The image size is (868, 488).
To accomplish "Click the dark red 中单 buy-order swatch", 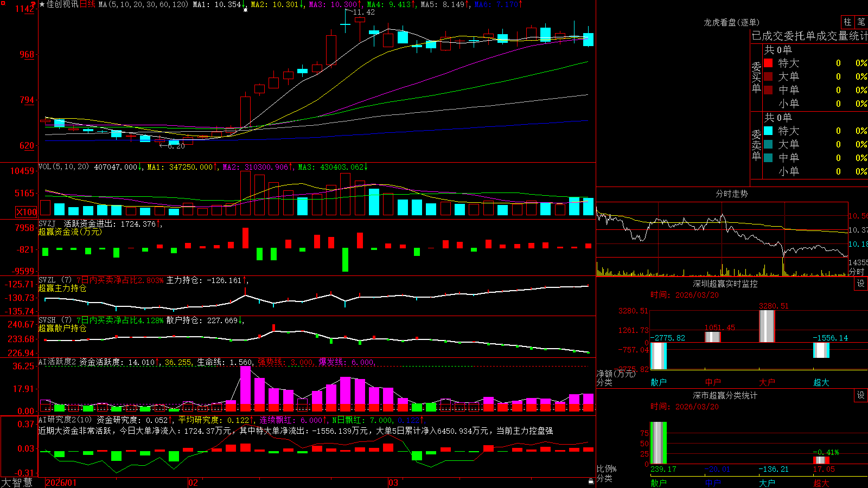I will 768,90.
